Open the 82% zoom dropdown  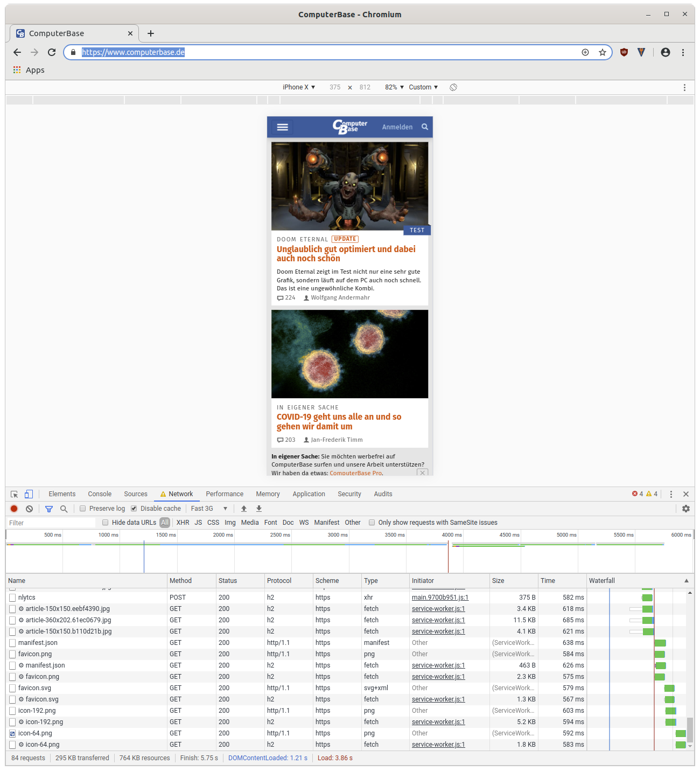pyautogui.click(x=394, y=87)
